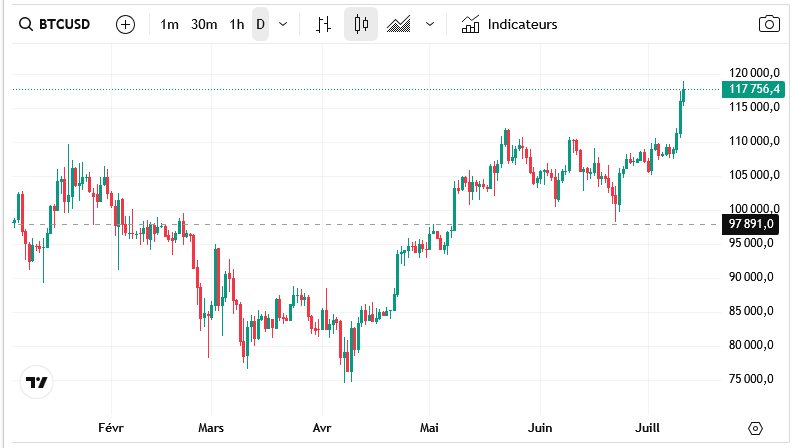The image size is (794, 448).
Task: Switch to area chart style
Action: pos(400,24)
